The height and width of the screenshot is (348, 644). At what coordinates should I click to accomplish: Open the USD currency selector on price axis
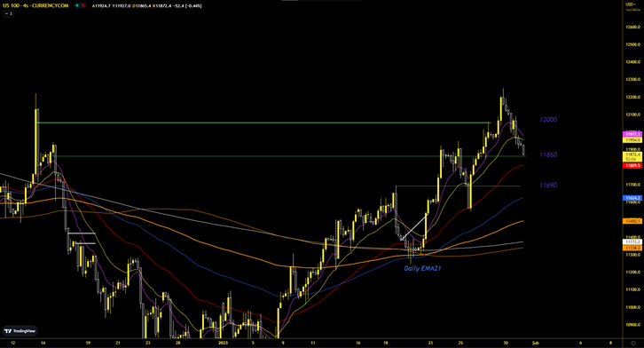(x=631, y=4)
